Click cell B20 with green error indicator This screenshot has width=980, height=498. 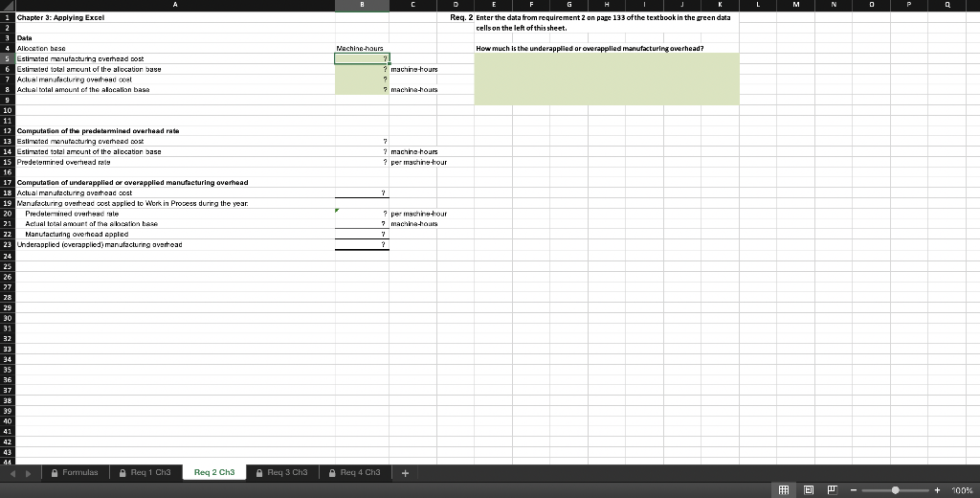click(x=362, y=214)
